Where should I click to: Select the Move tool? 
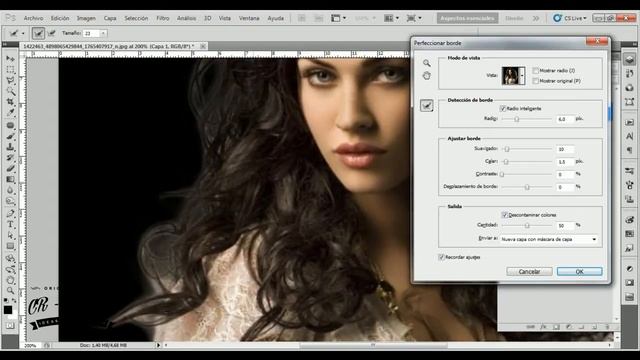10,59
